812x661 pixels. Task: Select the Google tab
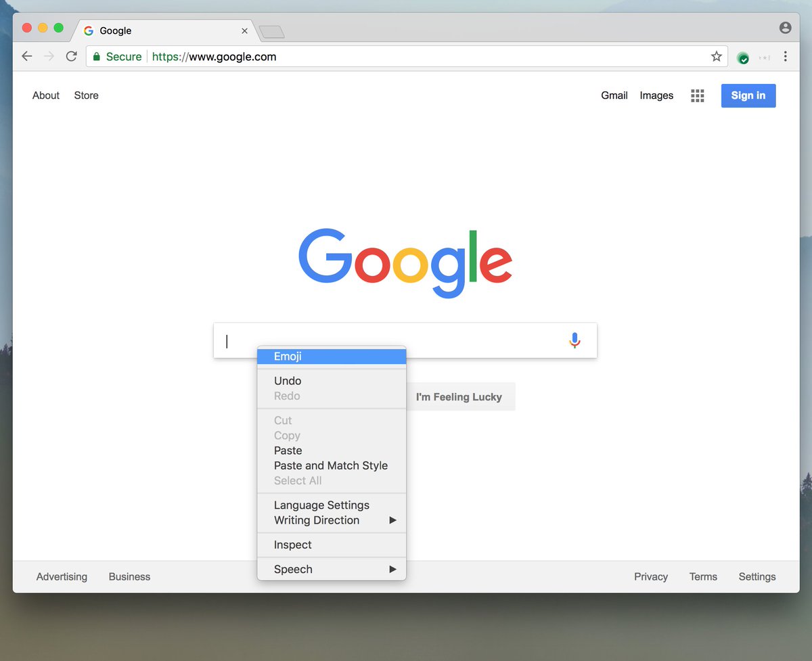coord(164,31)
